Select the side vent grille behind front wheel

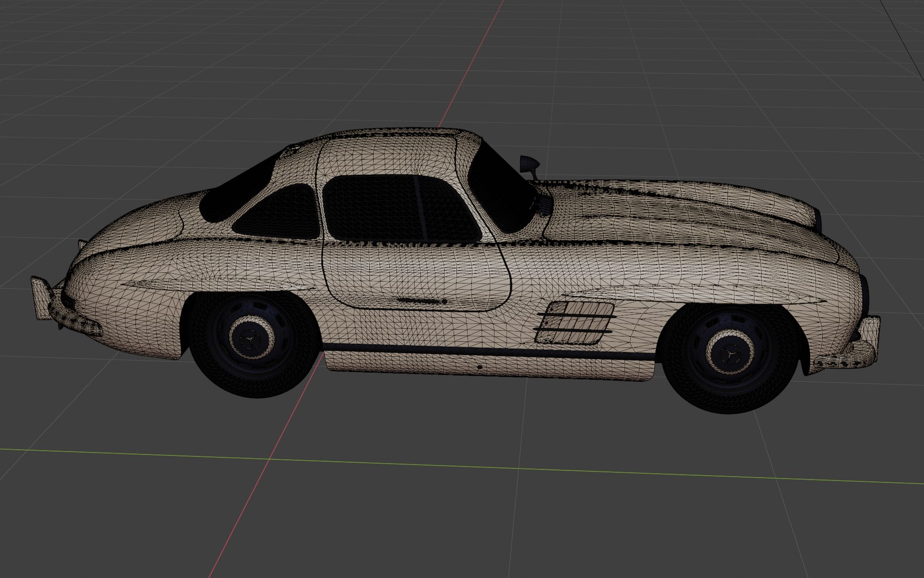tap(574, 322)
